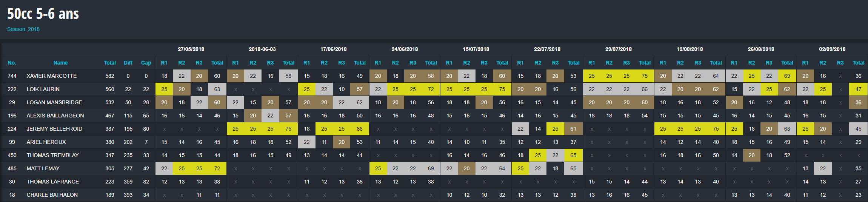
Task: Click rider name XAVIER MARCOTTE
Action: point(52,76)
